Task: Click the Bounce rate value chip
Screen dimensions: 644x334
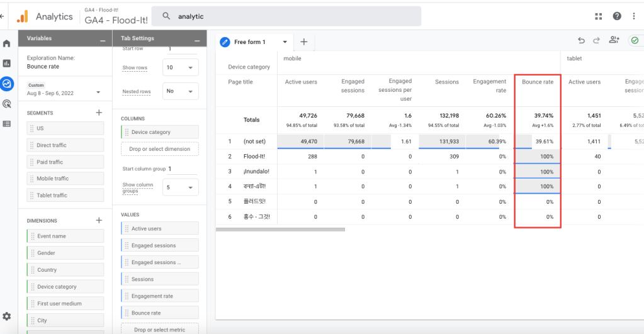Action: tap(160, 313)
